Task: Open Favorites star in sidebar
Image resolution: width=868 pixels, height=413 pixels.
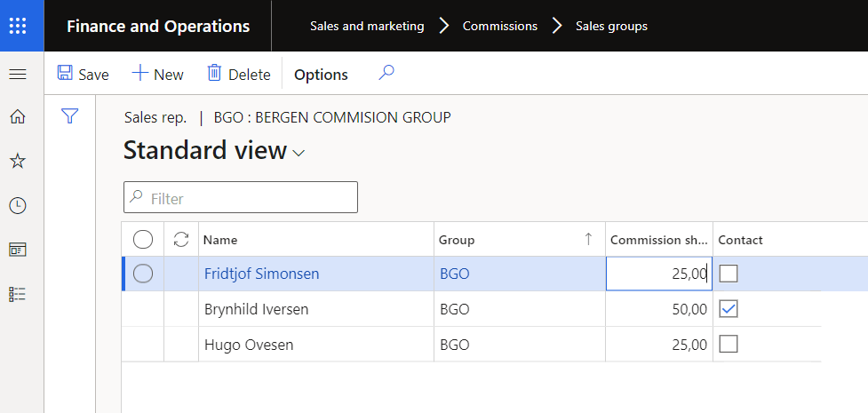Action: pyautogui.click(x=18, y=161)
